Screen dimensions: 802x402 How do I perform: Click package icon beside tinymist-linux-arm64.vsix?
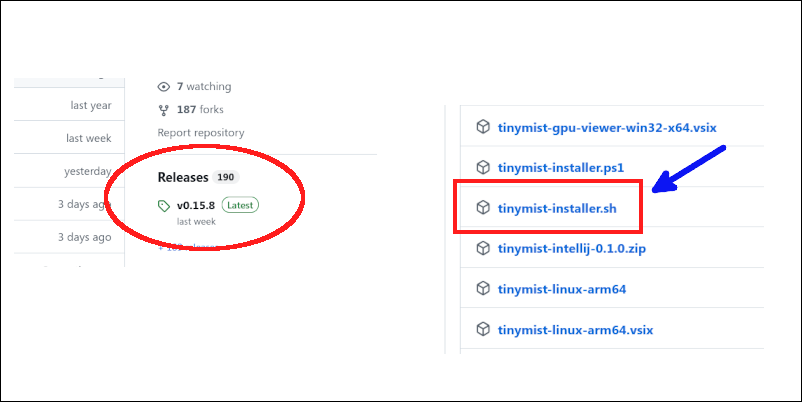(x=483, y=329)
